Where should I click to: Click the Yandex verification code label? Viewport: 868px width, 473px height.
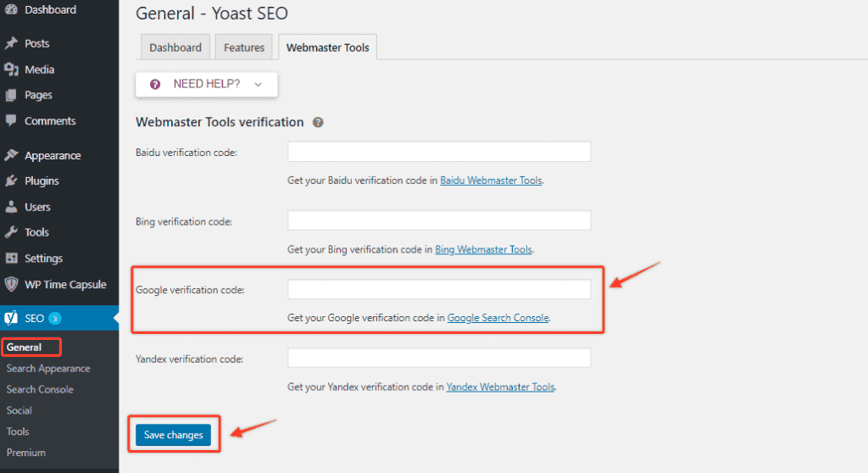tap(189, 359)
